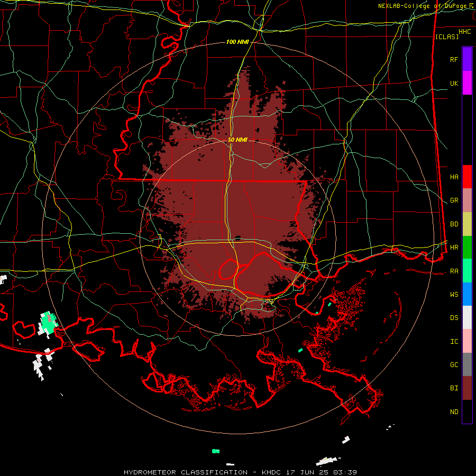Click the GC gray legend swatch
The width and height of the screenshot is (476, 476).
(x=467, y=364)
